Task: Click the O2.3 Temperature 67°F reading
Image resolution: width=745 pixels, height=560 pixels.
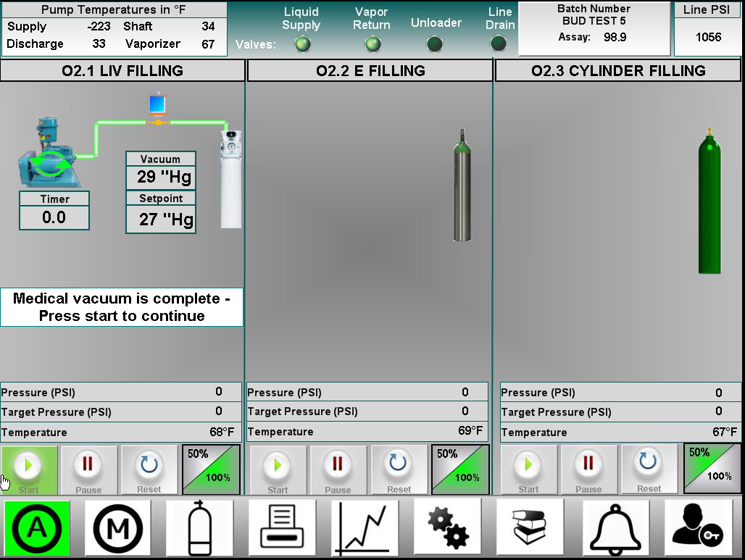Action: [725, 432]
